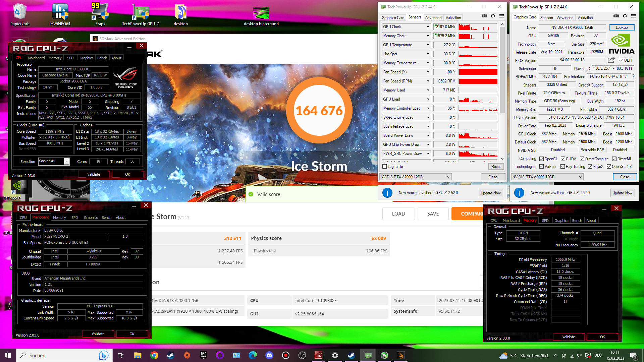The image size is (644, 362).
Task: Click the GPU Load sensor graph
Action: [478, 99]
